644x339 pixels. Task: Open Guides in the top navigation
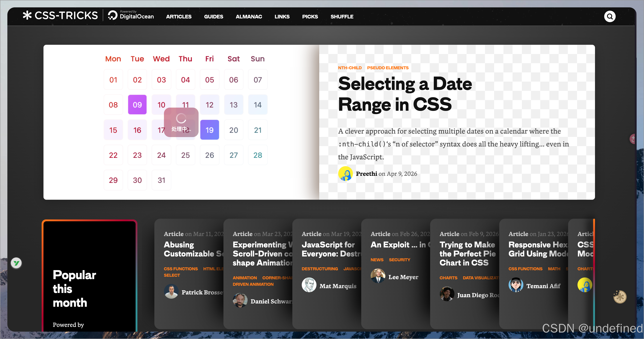coord(213,17)
